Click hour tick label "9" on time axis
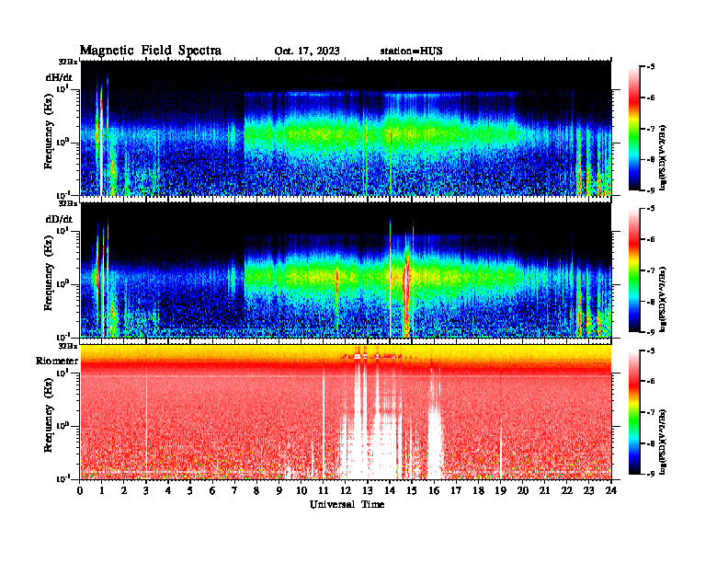Viewport: 728px width, 563px height. coord(279,491)
